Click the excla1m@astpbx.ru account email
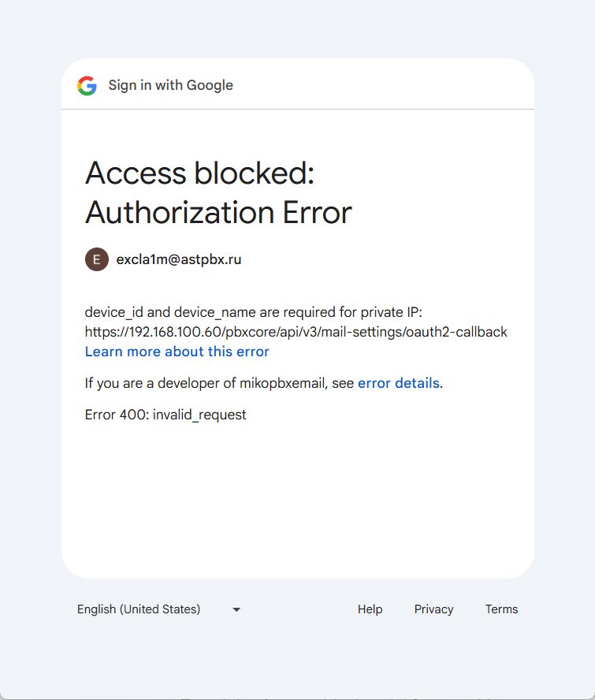This screenshot has width=595, height=700. click(179, 259)
